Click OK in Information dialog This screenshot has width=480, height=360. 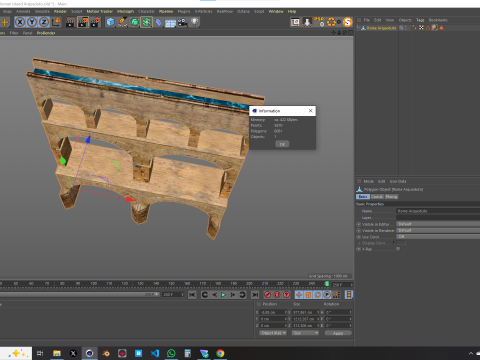(x=282, y=144)
